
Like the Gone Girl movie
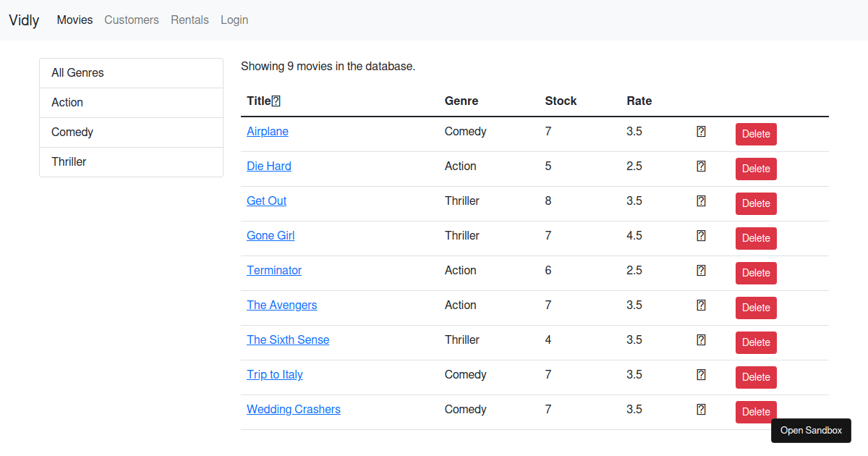coord(701,236)
